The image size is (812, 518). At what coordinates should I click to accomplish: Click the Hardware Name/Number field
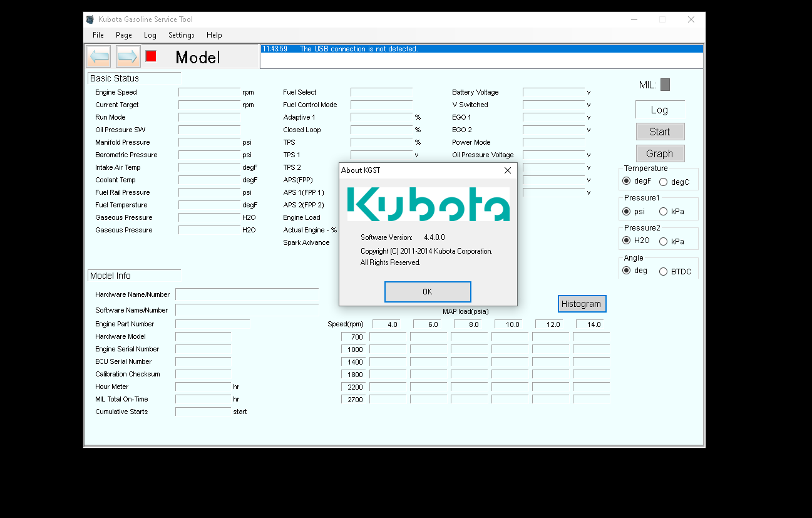click(x=247, y=294)
